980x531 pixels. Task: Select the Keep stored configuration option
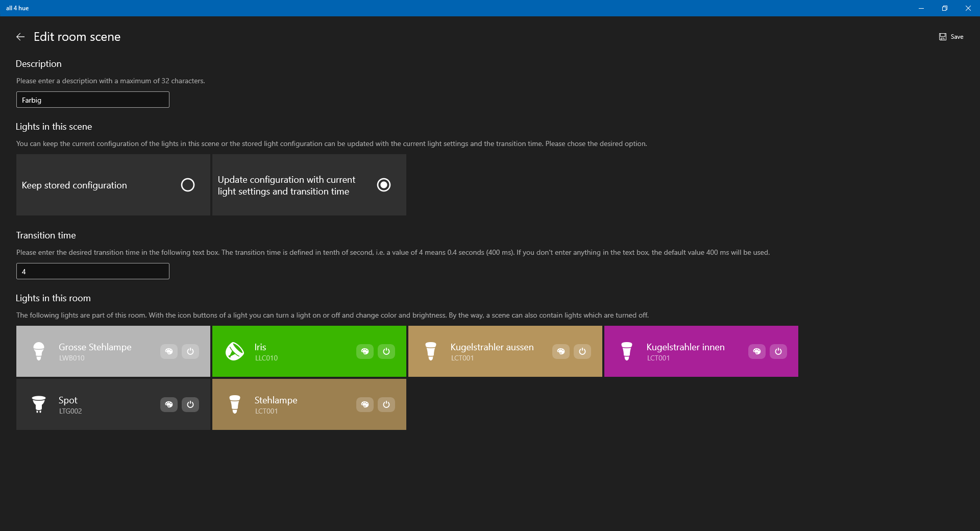pos(187,185)
